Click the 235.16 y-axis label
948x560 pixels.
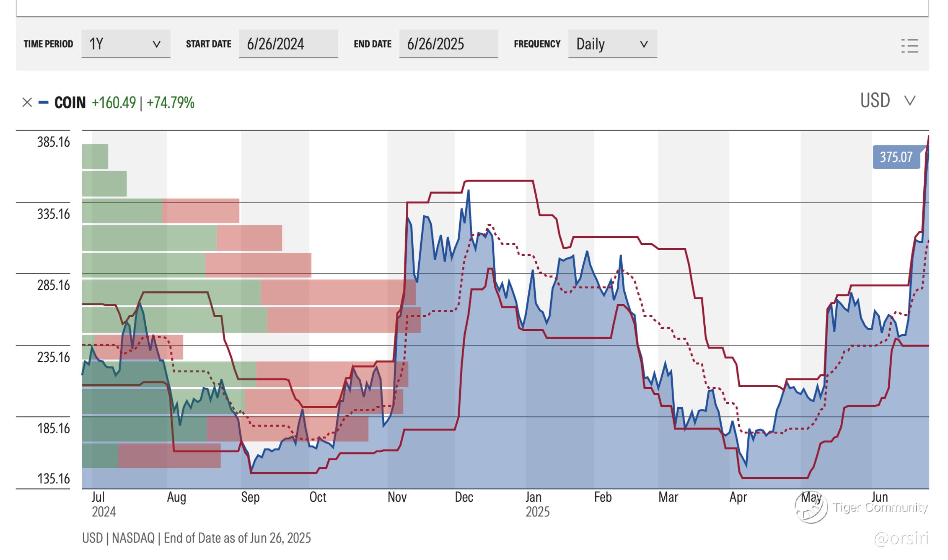click(53, 357)
